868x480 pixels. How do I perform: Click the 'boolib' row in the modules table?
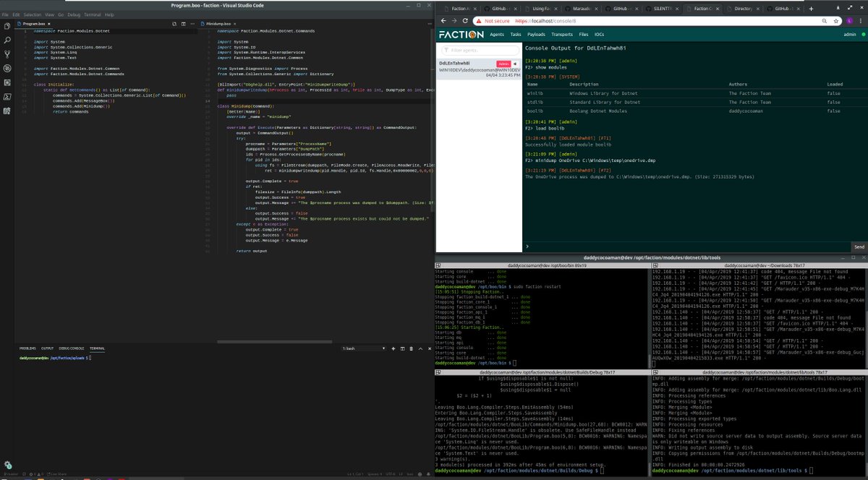[694, 111]
